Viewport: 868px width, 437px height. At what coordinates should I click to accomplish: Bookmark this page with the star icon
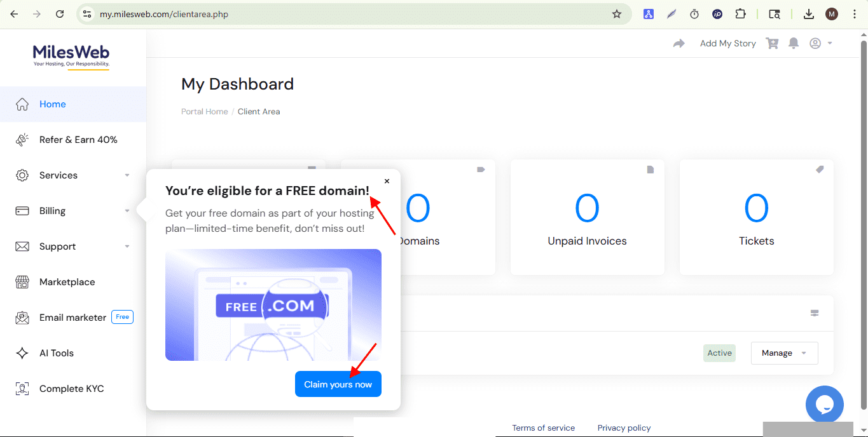[616, 14]
